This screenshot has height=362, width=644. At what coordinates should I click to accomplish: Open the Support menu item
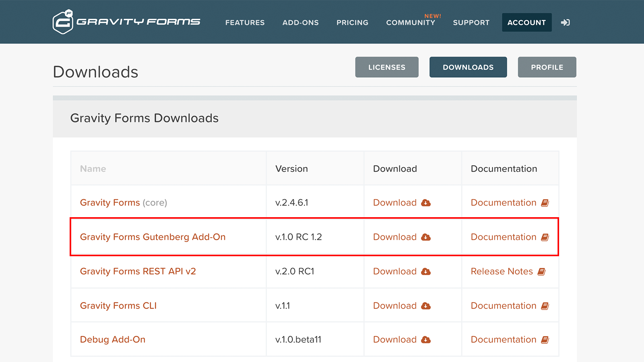[x=471, y=23]
